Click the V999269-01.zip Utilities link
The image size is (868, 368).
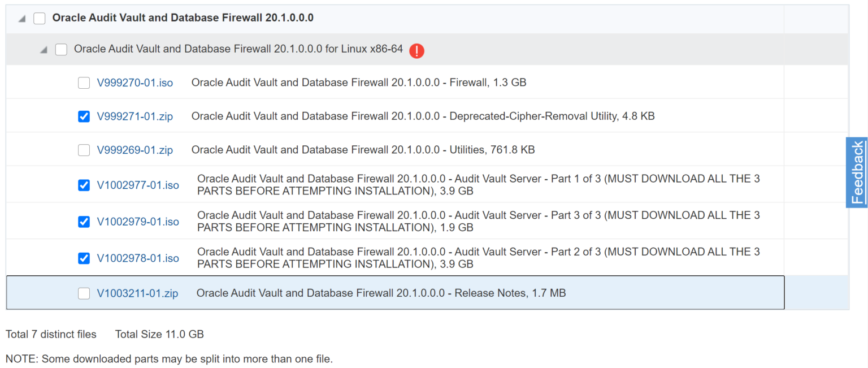[135, 150]
